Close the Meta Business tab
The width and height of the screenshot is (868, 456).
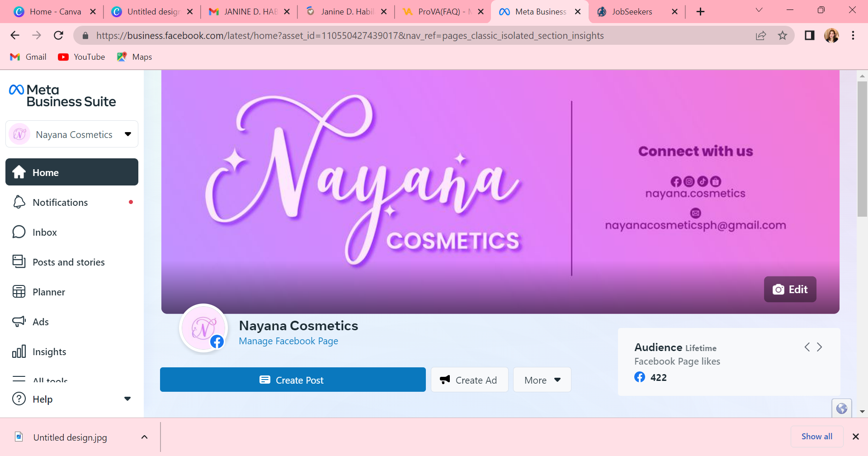578,12
